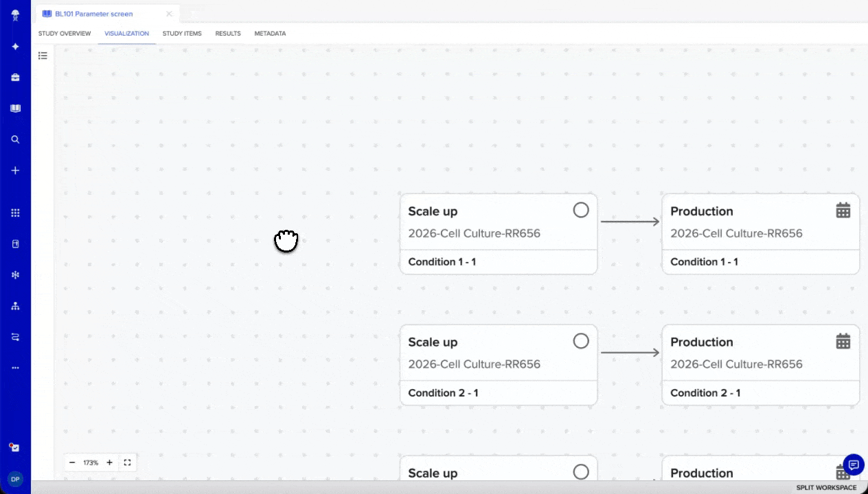Open the DP user profile avatar
The width and height of the screenshot is (868, 494).
pyautogui.click(x=15, y=479)
